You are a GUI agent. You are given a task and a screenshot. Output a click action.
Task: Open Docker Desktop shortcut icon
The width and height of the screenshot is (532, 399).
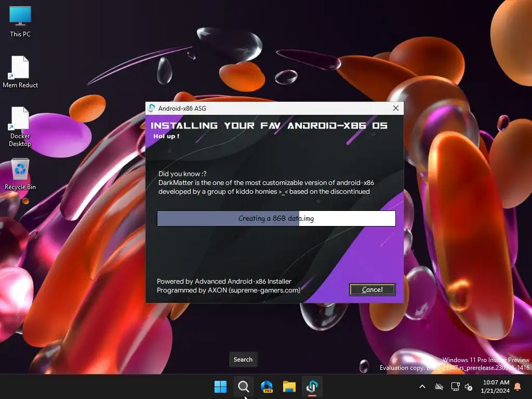coord(20,127)
